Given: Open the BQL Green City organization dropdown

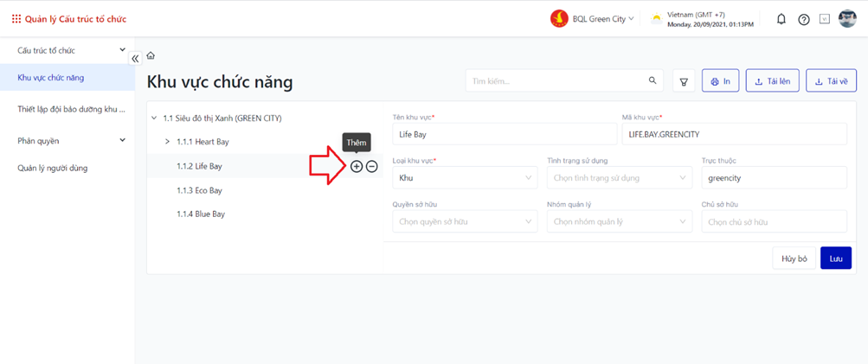Looking at the screenshot, I should (x=603, y=19).
